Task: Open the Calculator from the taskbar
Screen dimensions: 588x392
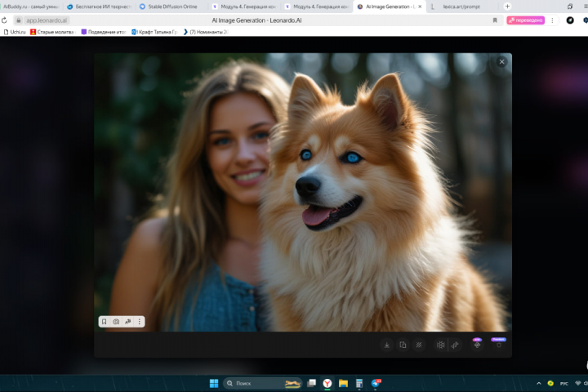Action: (359, 383)
